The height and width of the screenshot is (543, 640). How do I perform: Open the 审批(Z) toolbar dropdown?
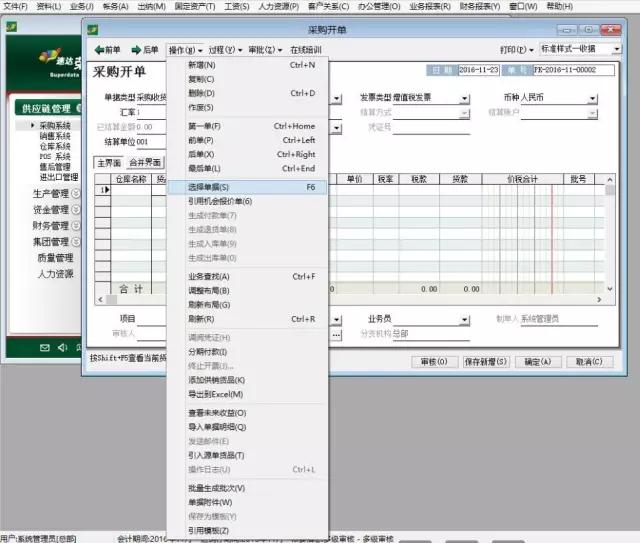(265, 50)
